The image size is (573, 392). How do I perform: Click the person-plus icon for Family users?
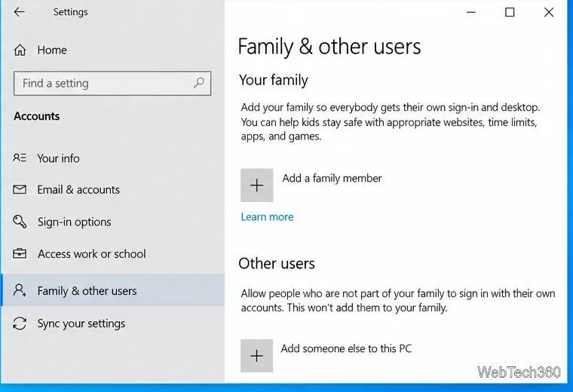pos(20,290)
